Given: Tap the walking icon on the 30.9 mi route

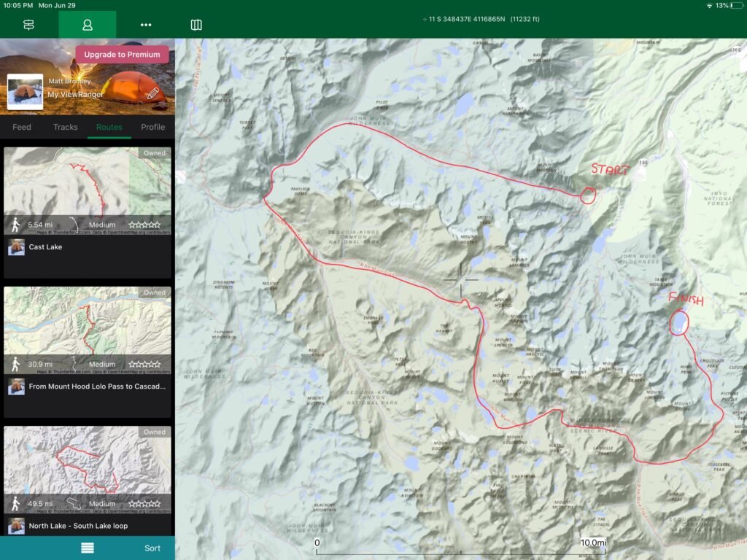Looking at the screenshot, I should point(16,364).
